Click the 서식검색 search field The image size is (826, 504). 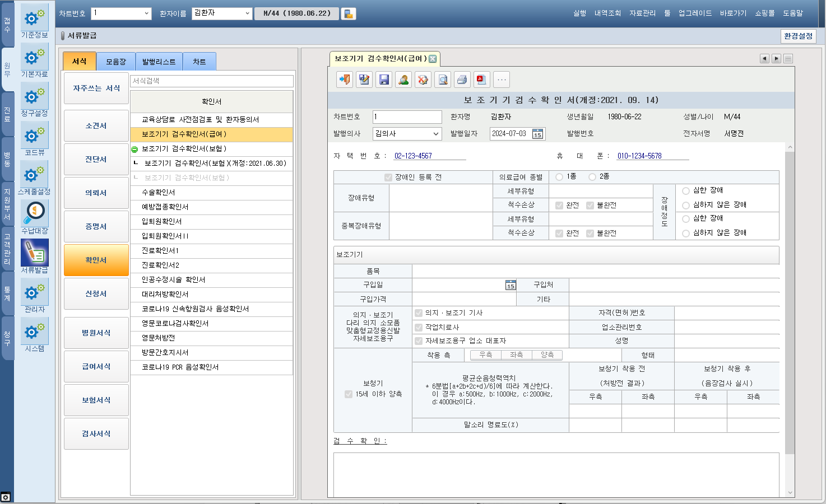pos(212,81)
